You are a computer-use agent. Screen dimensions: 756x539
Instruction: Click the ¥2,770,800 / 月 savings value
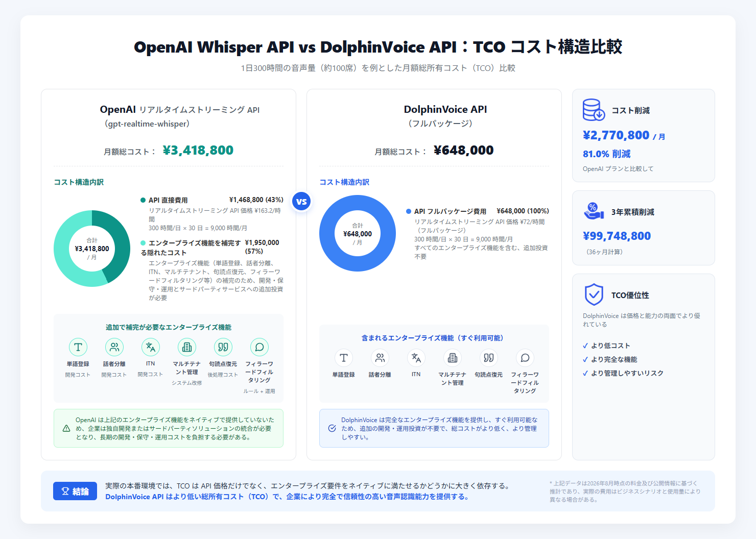click(x=624, y=135)
